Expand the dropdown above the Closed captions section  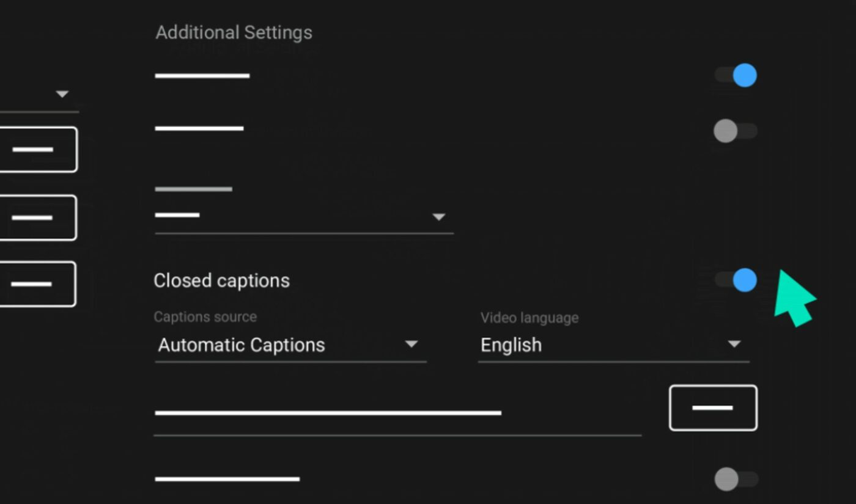[438, 217]
